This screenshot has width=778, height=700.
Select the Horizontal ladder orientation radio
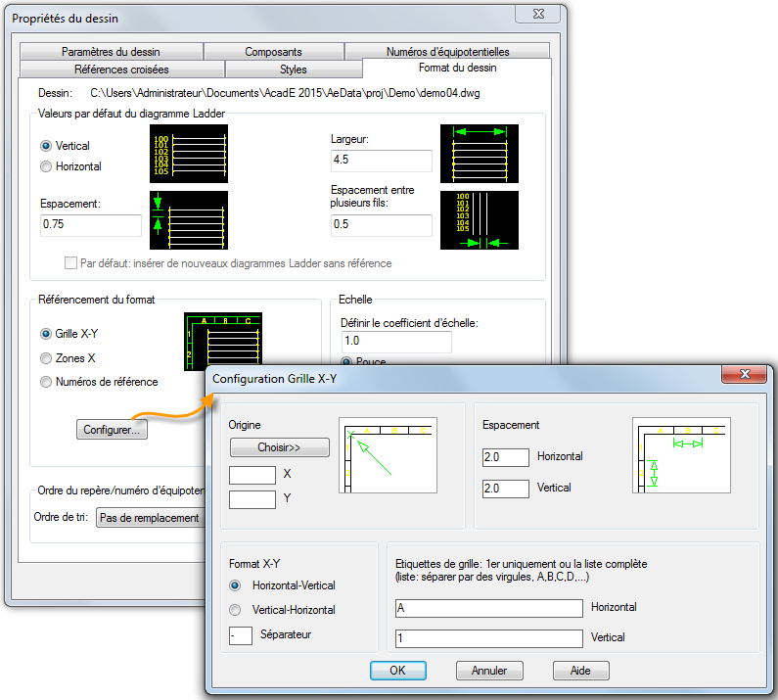[46, 166]
